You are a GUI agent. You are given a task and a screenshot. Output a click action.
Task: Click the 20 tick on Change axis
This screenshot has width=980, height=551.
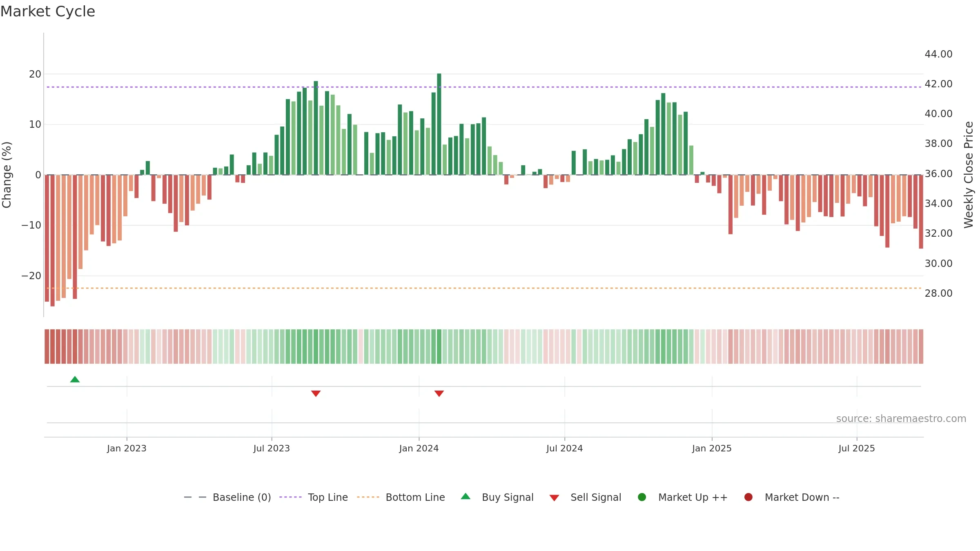pos(35,74)
